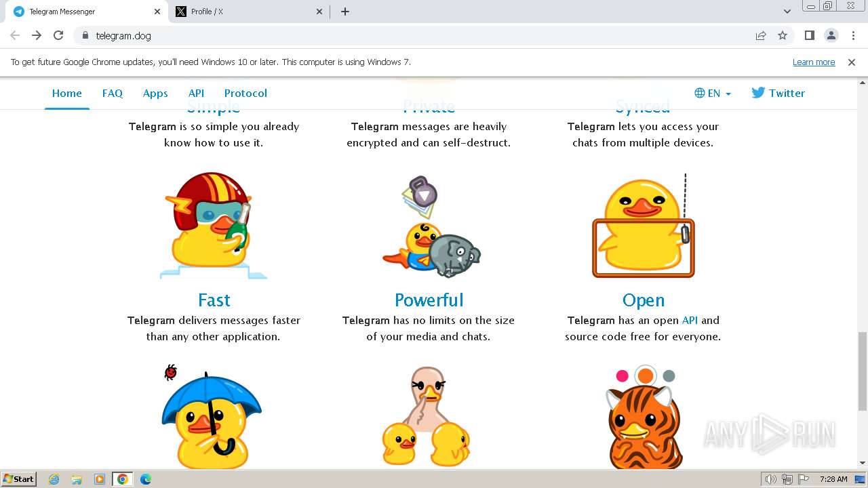Click 'Telegram lets you access your' text

pyautogui.click(x=643, y=126)
